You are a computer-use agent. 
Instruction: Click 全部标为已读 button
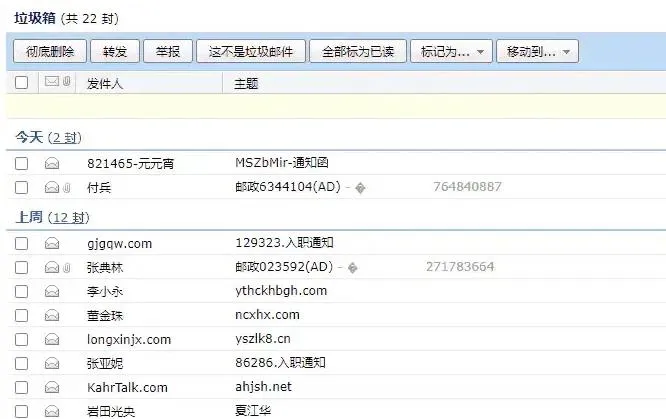(358, 51)
